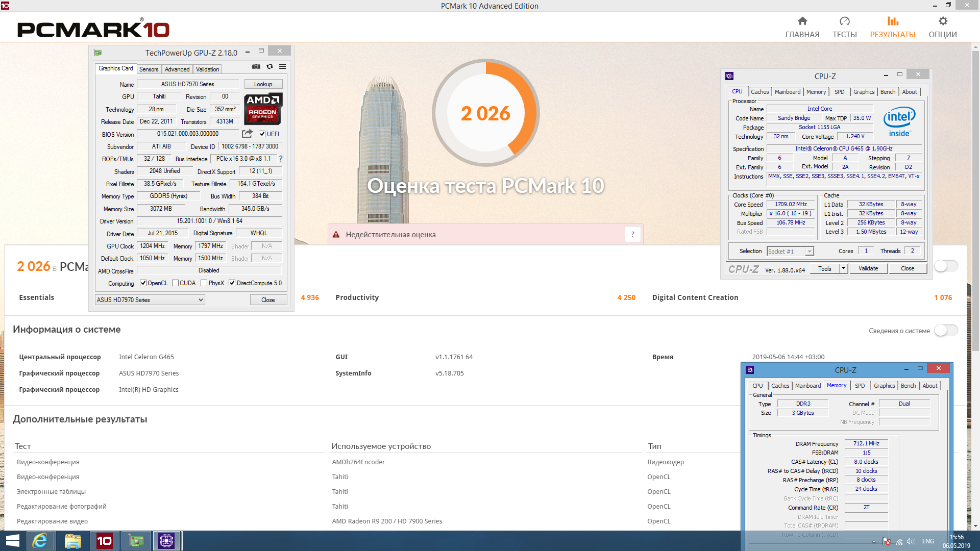Click Digital Content Creation score 1 076

point(943,297)
